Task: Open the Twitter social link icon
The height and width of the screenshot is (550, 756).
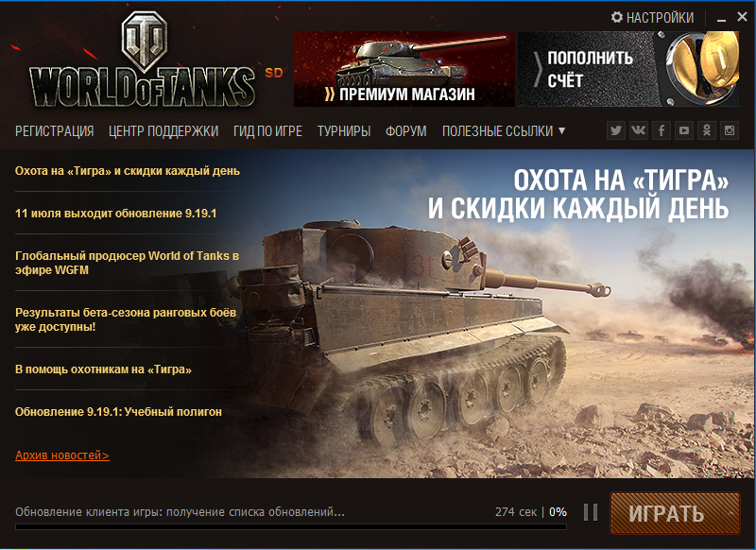Action: coord(616,130)
